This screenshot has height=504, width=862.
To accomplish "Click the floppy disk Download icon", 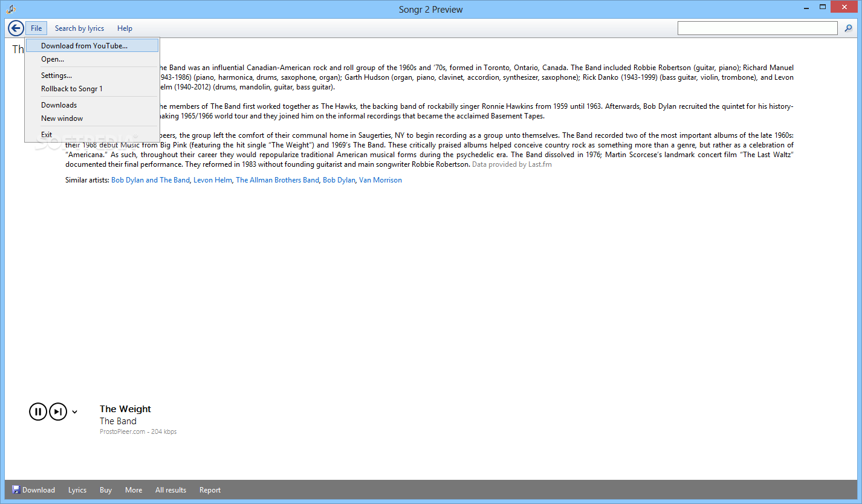I will coord(16,489).
